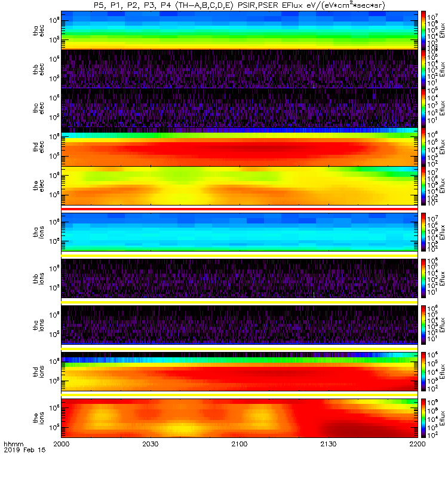Click the 2030 time axis label
The image size is (448, 478).
click(x=151, y=444)
